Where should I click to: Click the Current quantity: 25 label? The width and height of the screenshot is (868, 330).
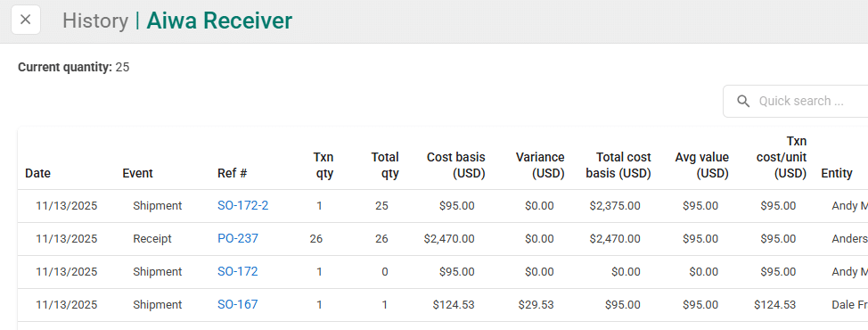click(x=74, y=68)
